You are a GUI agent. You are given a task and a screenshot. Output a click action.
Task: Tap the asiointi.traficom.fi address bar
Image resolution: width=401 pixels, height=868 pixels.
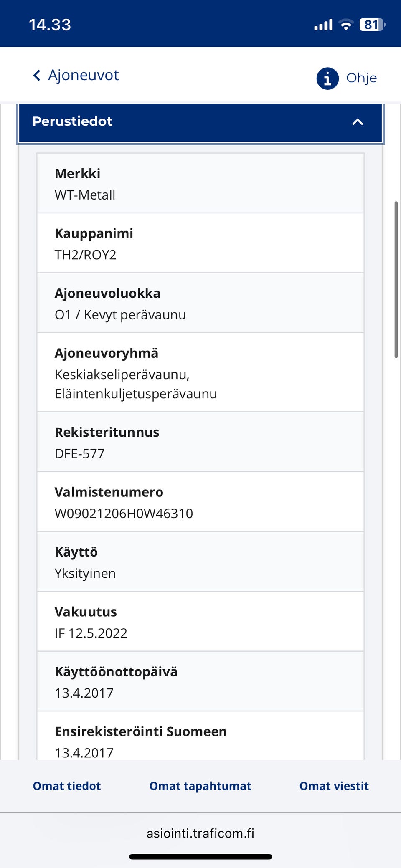click(200, 833)
